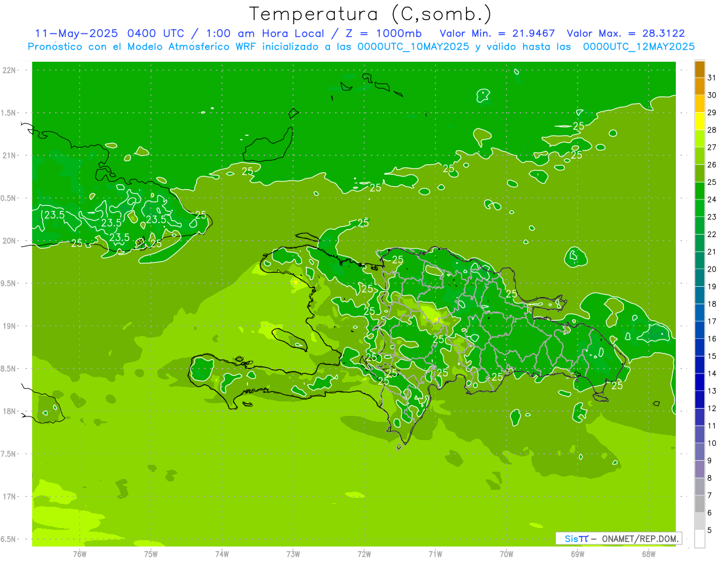Click the title "Temperatura (C,somb.)"
The image size is (728, 562).
click(x=370, y=14)
